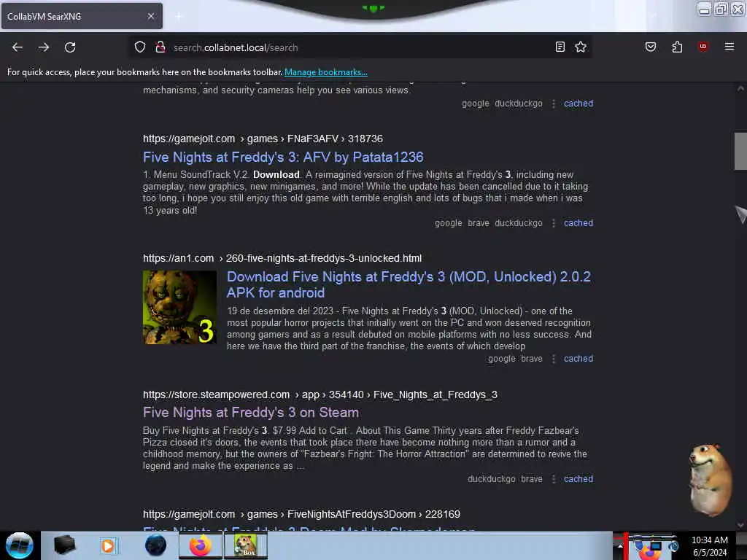Go back to the previous page
This screenshot has width=747, height=560.
point(18,47)
